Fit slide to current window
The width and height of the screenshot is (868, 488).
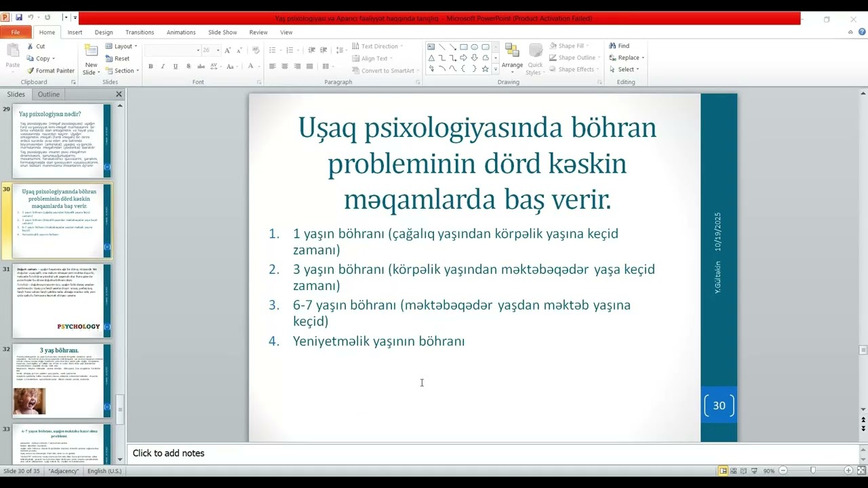pyautogui.click(x=860, y=470)
